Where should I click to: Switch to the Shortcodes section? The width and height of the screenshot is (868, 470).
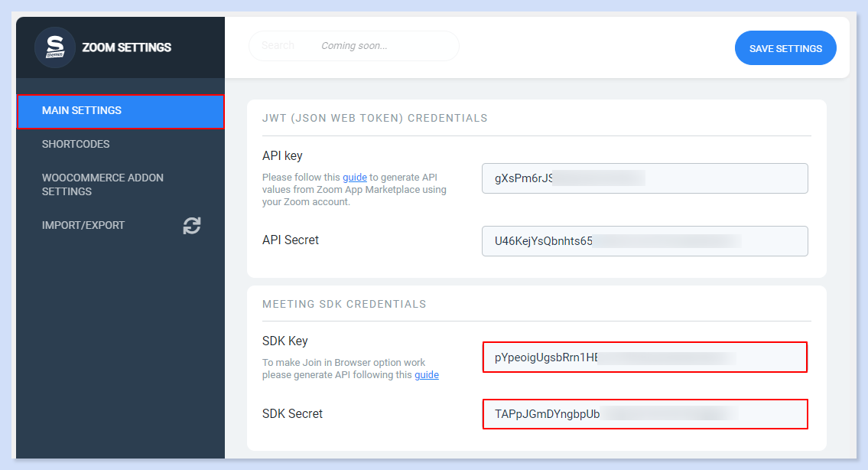point(76,144)
